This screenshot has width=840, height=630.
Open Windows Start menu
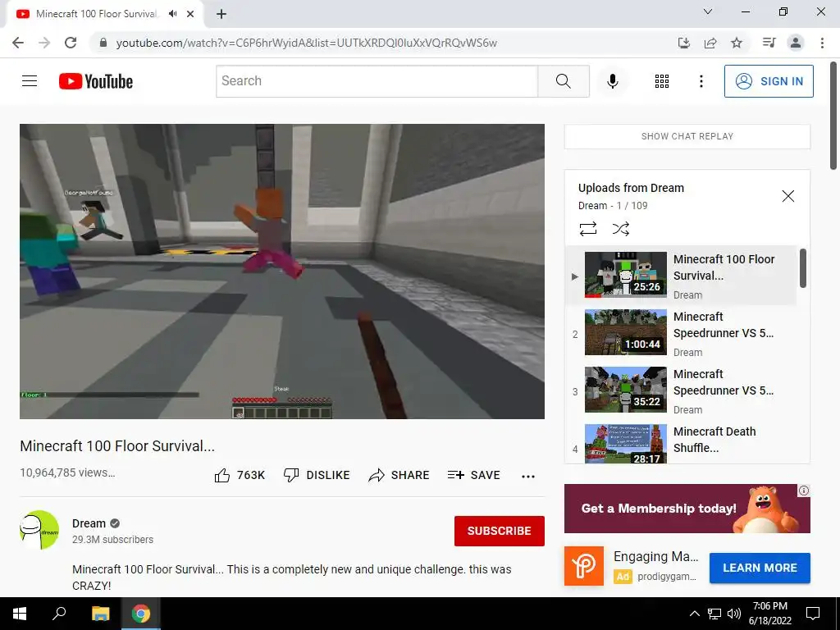pyautogui.click(x=20, y=614)
